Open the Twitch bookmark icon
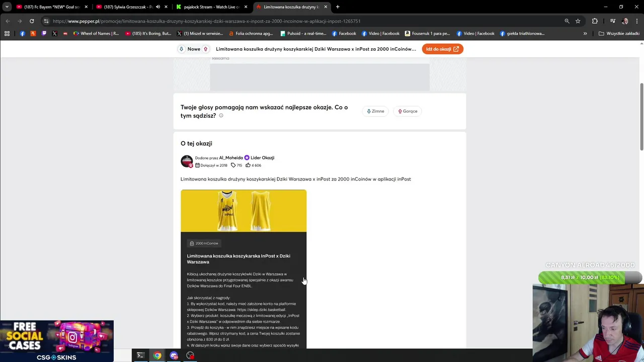The height and width of the screenshot is (362, 644). point(44,34)
